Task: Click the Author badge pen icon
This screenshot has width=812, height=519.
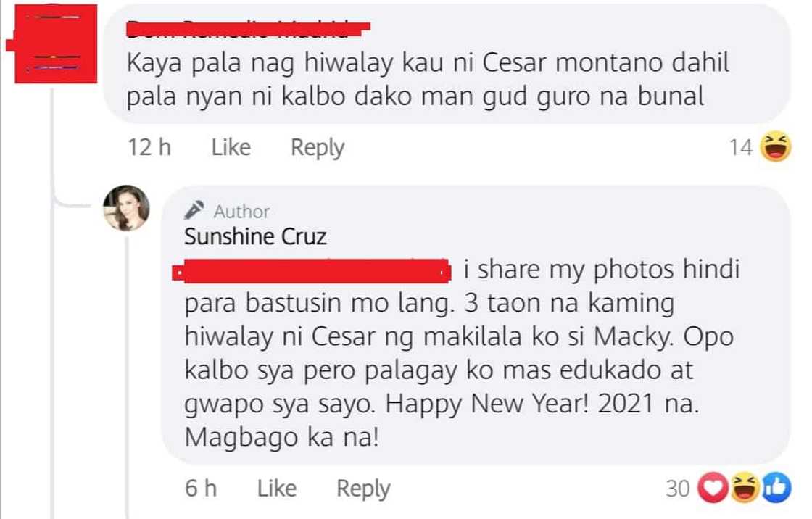Action: 194,211
